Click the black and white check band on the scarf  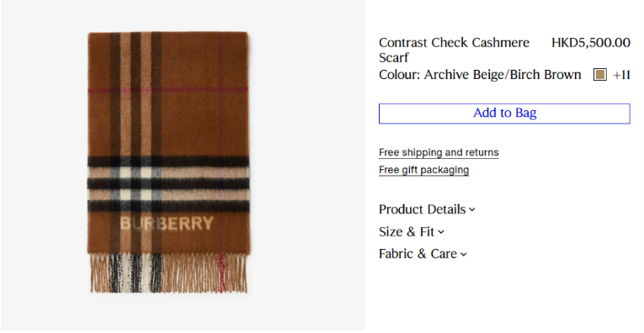pos(168,183)
